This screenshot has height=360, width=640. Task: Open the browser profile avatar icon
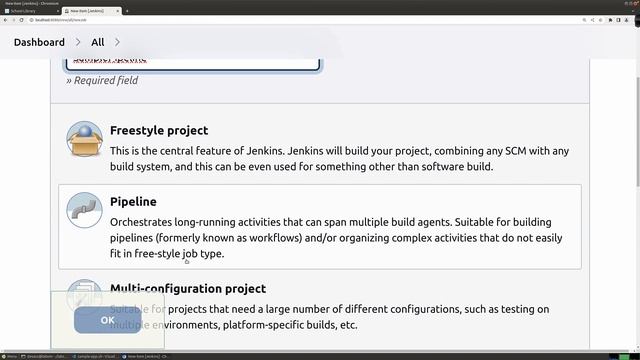[627, 20]
